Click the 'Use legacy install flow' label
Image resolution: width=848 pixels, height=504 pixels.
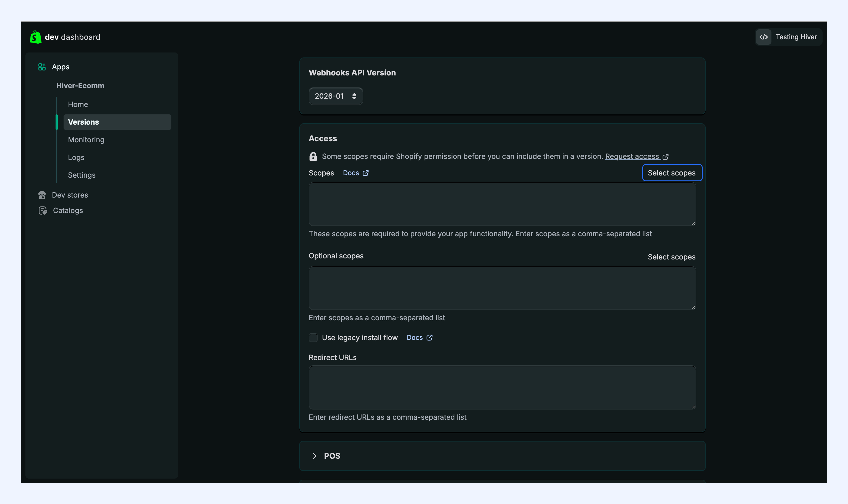[x=360, y=338]
